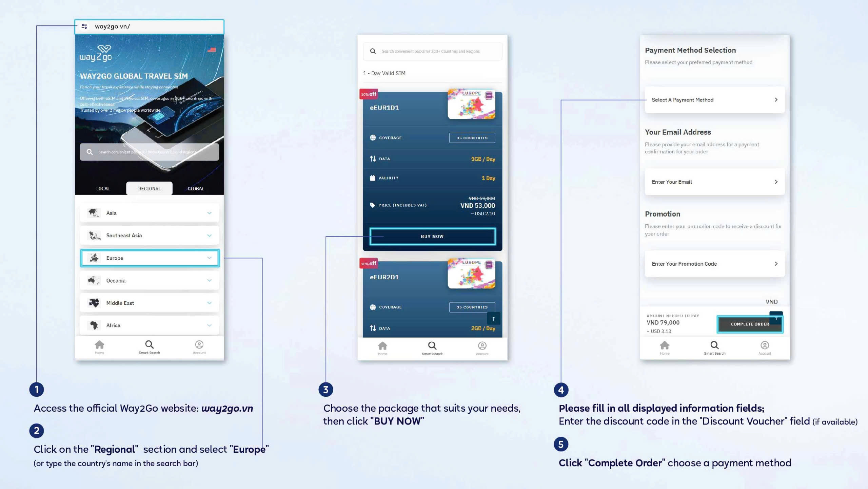The height and width of the screenshot is (489, 868).
Task: Select the Local tab on homepage
Action: click(x=102, y=188)
